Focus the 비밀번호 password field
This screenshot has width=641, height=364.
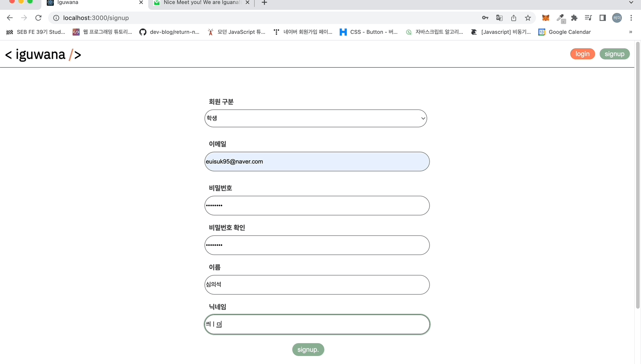point(317,206)
